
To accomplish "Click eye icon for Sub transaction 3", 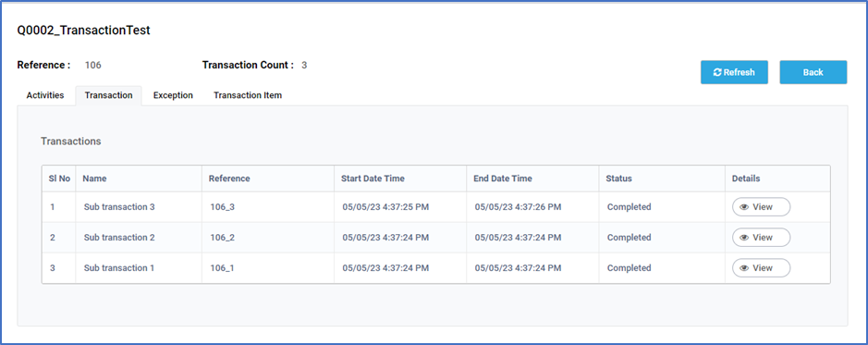I will 744,207.
